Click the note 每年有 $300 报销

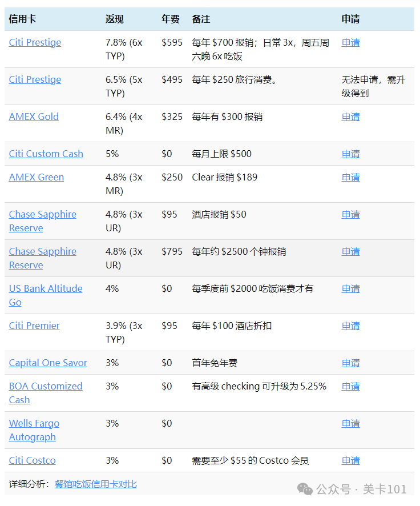(x=227, y=117)
